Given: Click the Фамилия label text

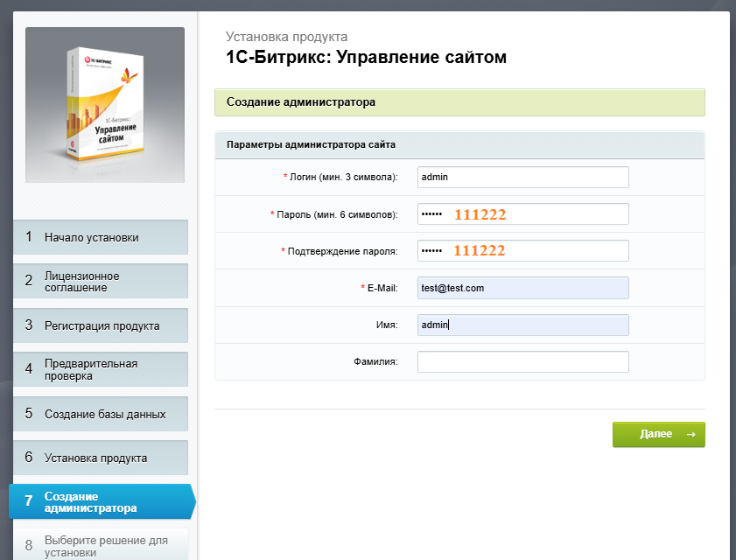Looking at the screenshot, I should [375, 361].
